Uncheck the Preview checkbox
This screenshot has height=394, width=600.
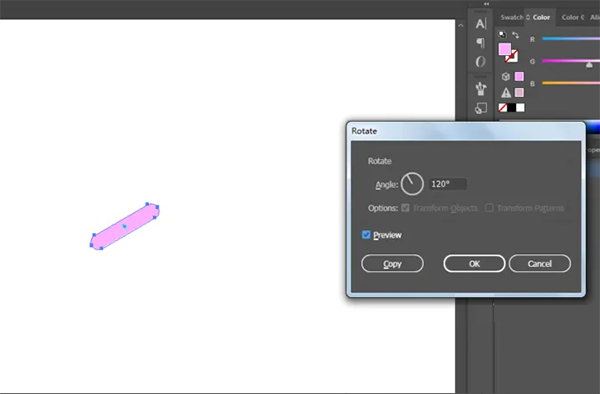coord(366,234)
